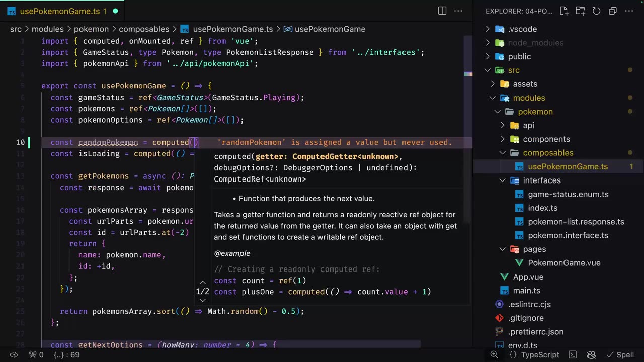Click the {..}: 69 status entry
The image size is (644, 362).
click(x=66, y=355)
